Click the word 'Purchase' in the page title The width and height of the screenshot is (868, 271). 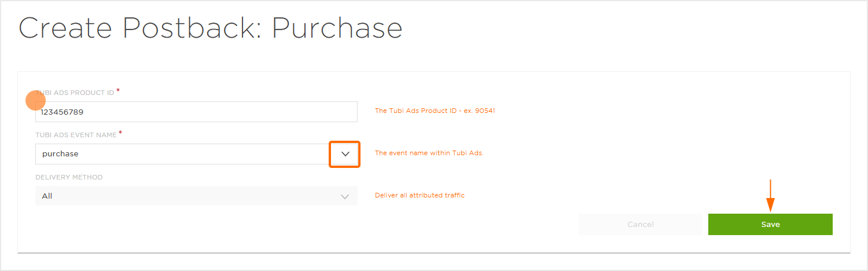337,28
